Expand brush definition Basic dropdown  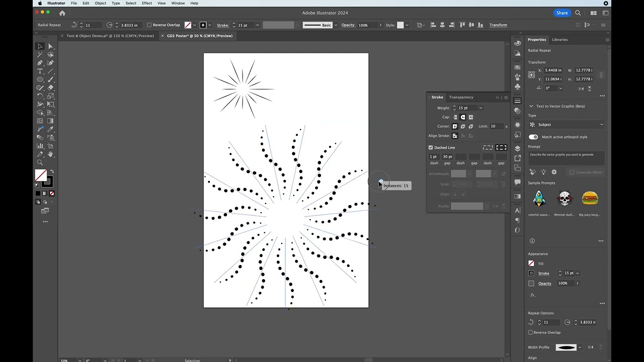pos(336,25)
